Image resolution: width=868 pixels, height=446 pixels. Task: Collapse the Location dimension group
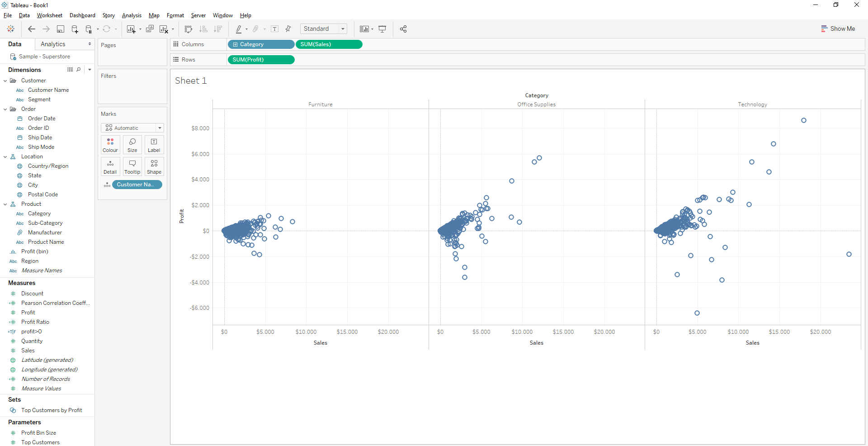pyautogui.click(x=5, y=156)
